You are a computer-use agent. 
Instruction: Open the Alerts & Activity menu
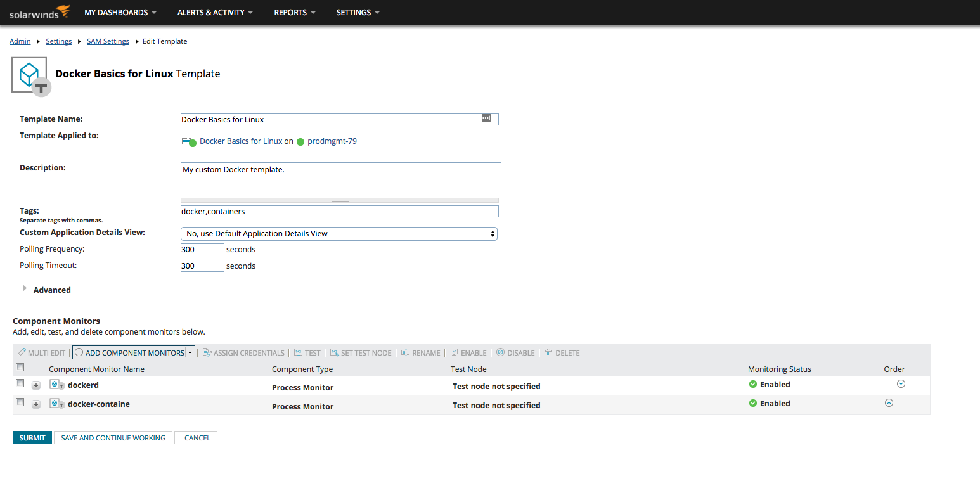pyautogui.click(x=215, y=13)
